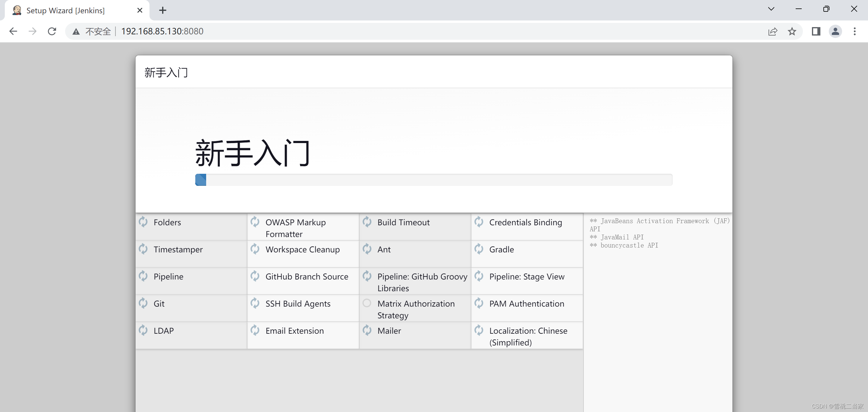Click the browser back arrow
Screen dimensions: 868x412
coord(13,31)
